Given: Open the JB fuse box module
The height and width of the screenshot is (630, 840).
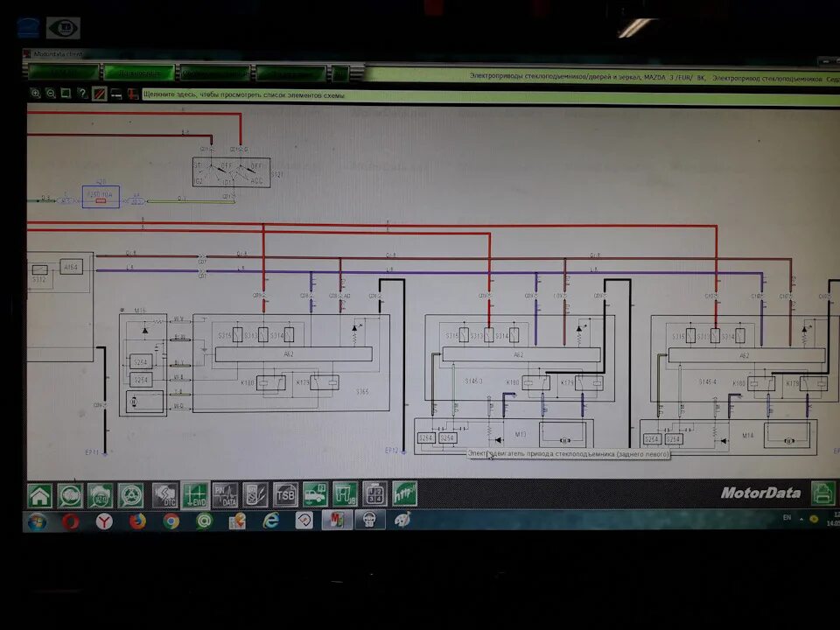Looking at the screenshot, I should pos(346,494).
